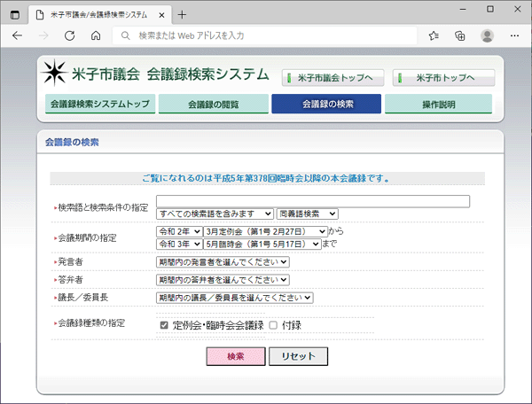Open the favorites star list icon
Viewport: 532px width, 404px height.
434,35
